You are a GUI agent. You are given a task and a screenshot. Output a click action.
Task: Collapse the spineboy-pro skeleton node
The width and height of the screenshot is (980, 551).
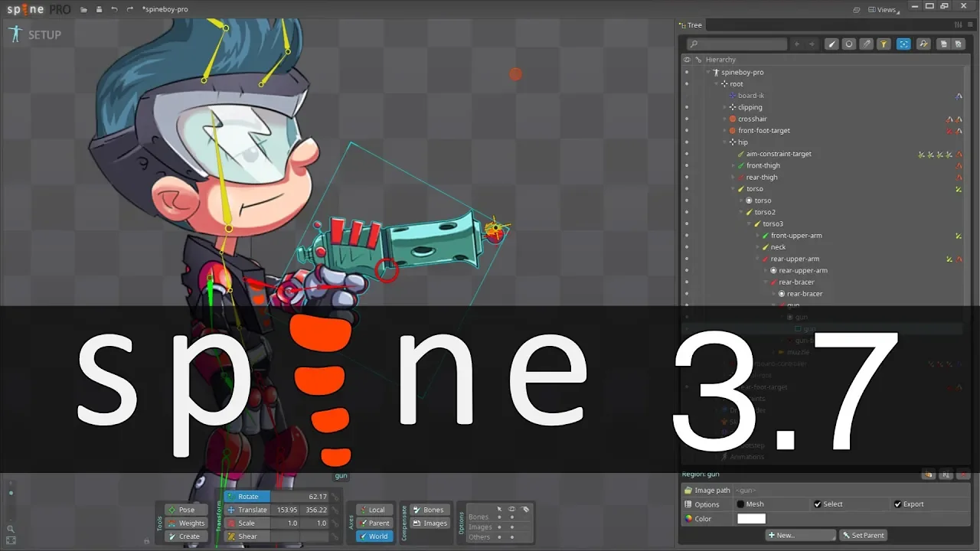708,72
